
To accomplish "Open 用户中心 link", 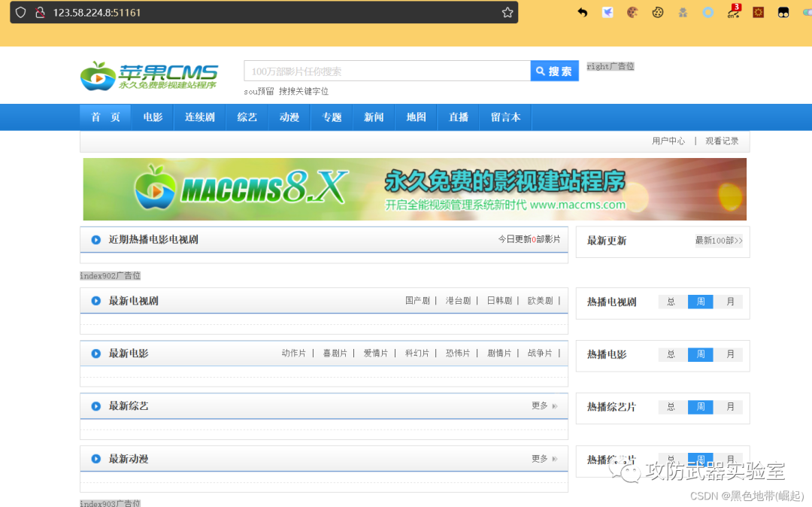I will click(668, 141).
